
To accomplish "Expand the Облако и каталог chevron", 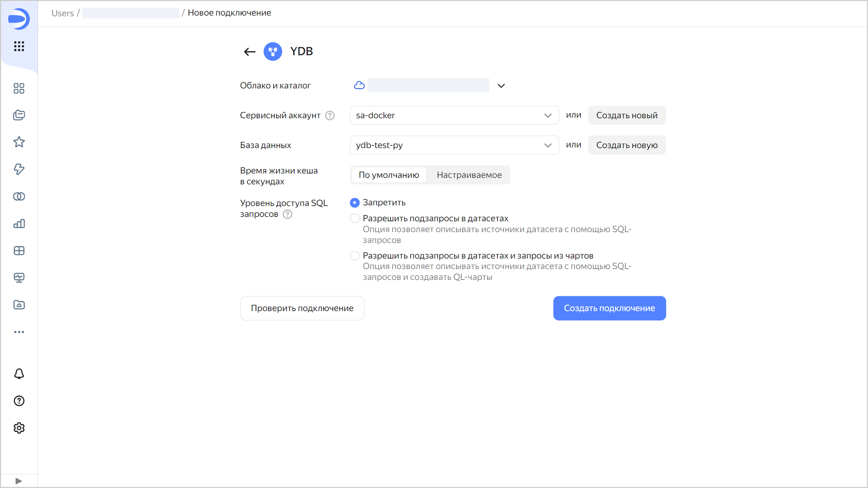I will point(501,86).
